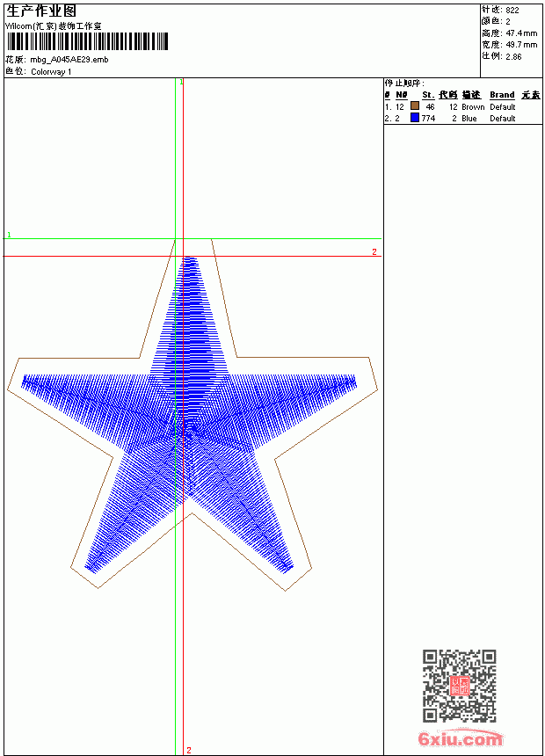Click the 6xiu.com watermark logo
The width and height of the screenshot is (545, 756).
(x=461, y=738)
